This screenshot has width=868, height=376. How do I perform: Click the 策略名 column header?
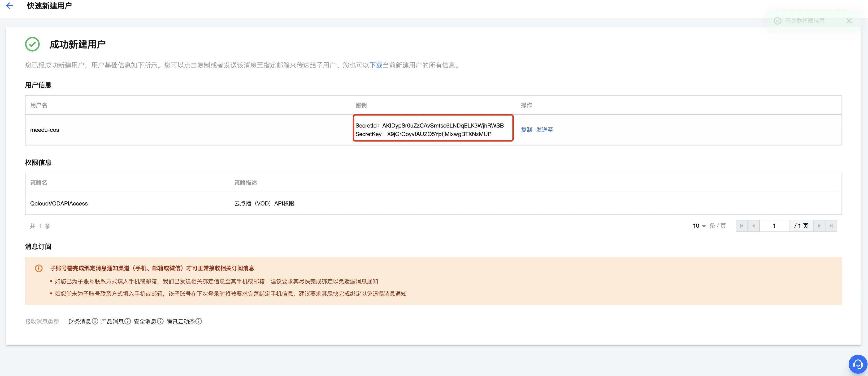click(x=39, y=183)
